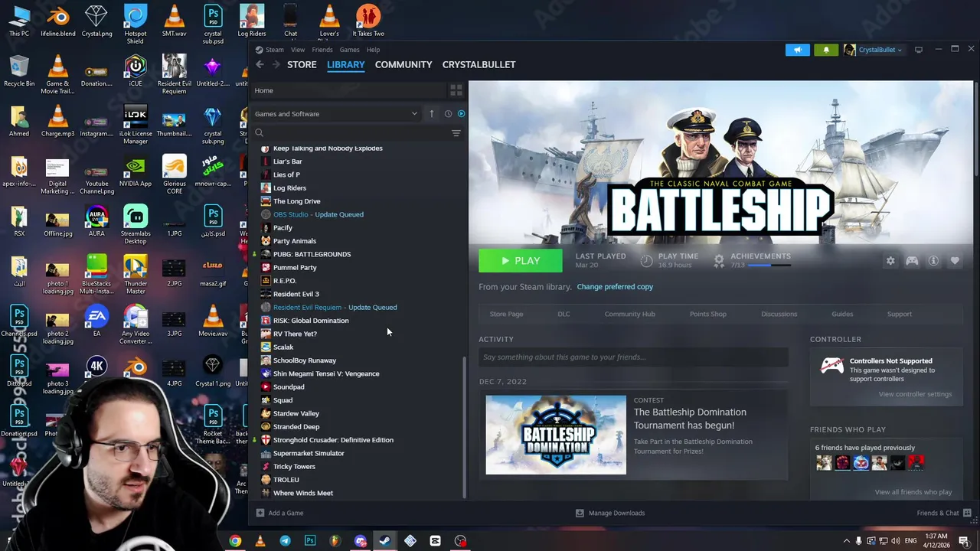Screen dimensions: 980x551
Task: Click the megaphone announcements icon
Action: pos(797,50)
